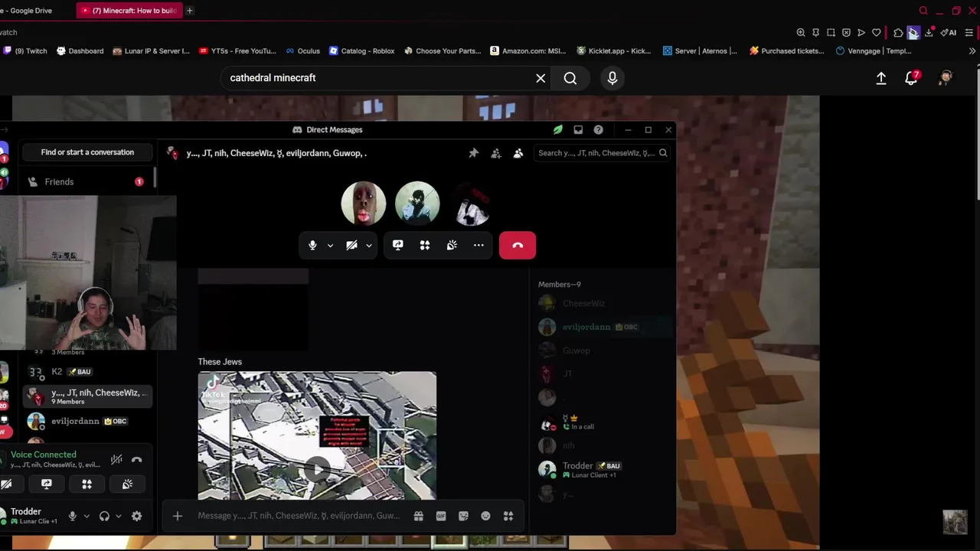Share screen from the voice panel
This screenshot has width=980, height=551.
(47, 484)
